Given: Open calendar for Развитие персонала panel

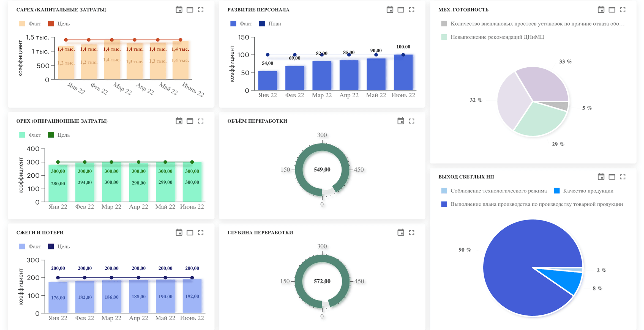Looking at the screenshot, I should click(x=390, y=10).
